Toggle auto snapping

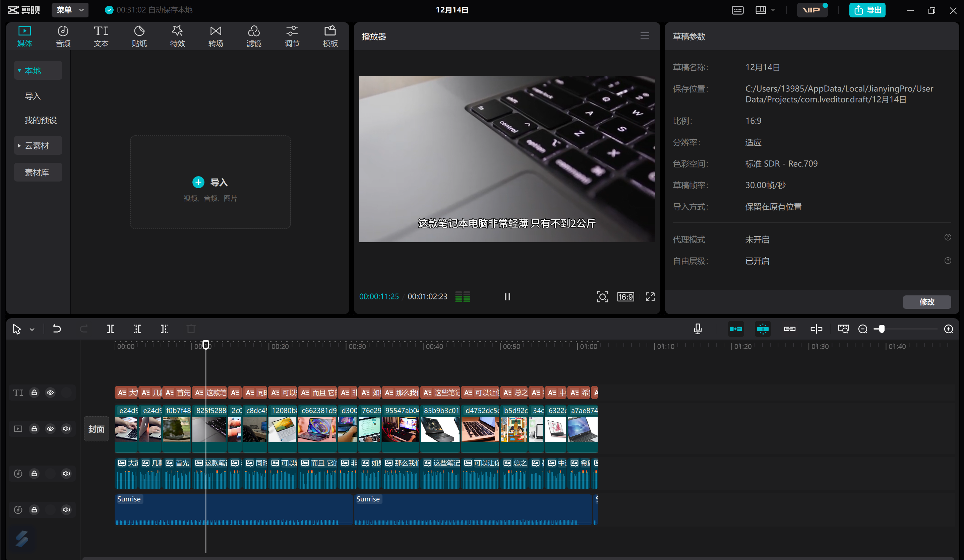point(763,329)
